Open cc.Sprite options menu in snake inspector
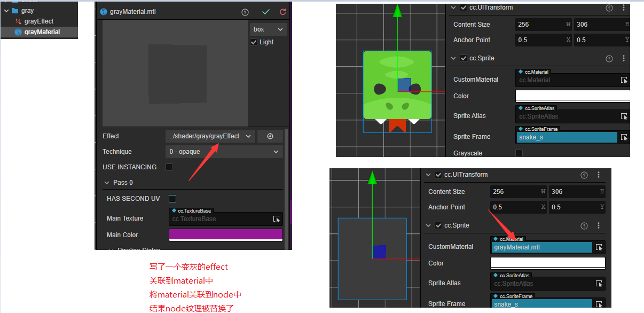 (624, 58)
